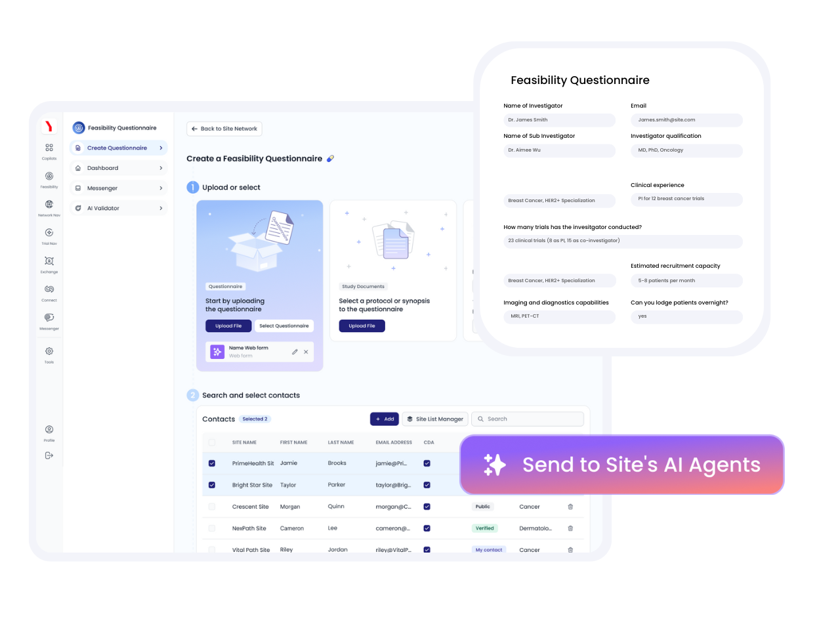Screen dimensions: 840x630
Task: Click Back to Site Network
Action: tap(224, 129)
